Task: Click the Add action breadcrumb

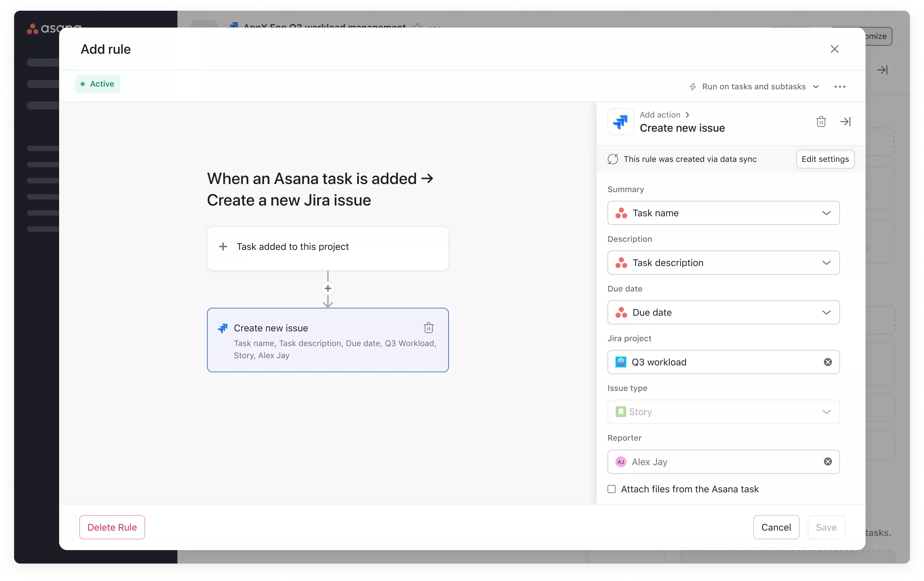Action: (660, 115)
